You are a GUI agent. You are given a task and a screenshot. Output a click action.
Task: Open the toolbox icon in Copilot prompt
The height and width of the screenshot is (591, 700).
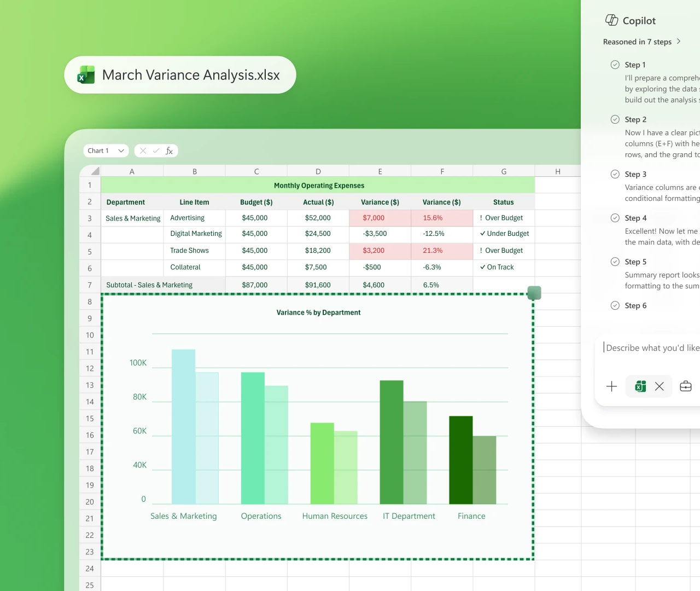pos(685,386)
